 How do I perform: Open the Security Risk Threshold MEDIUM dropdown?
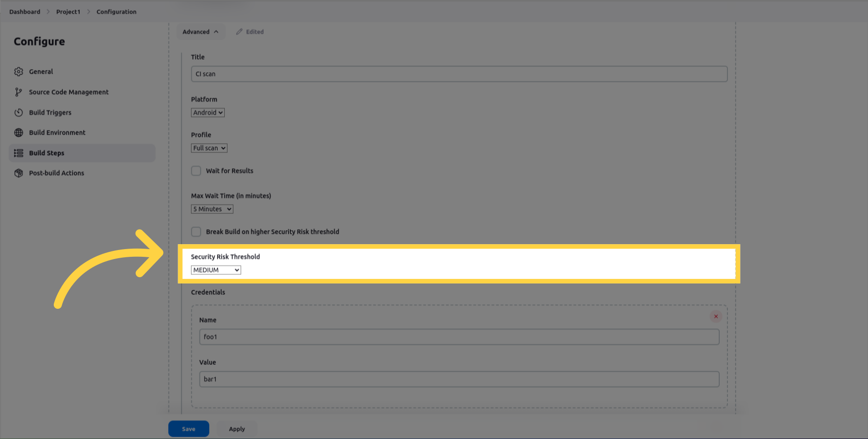216,270
